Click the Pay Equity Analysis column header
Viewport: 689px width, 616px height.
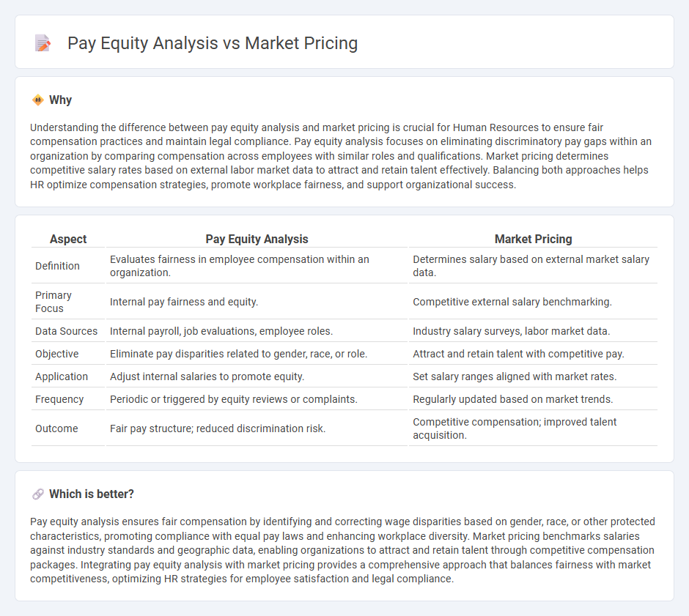point(257,240)
